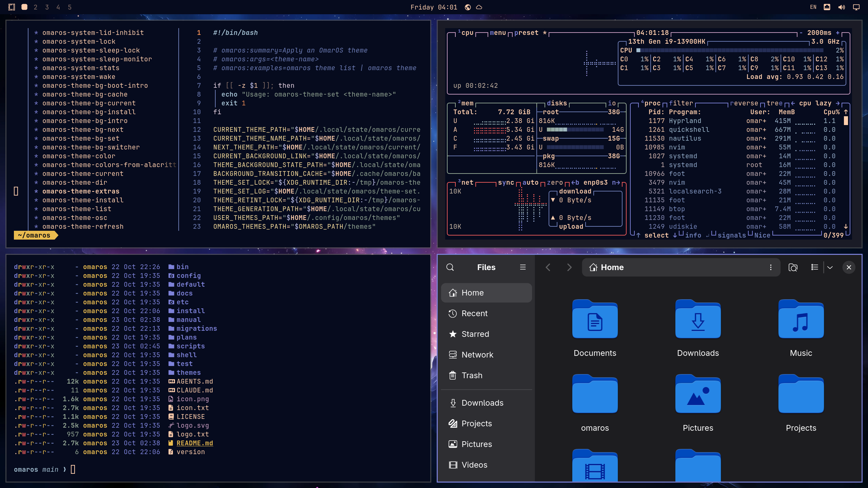868x488 pixels.
Task: Toggle btop net zero option
Action: 555,183
